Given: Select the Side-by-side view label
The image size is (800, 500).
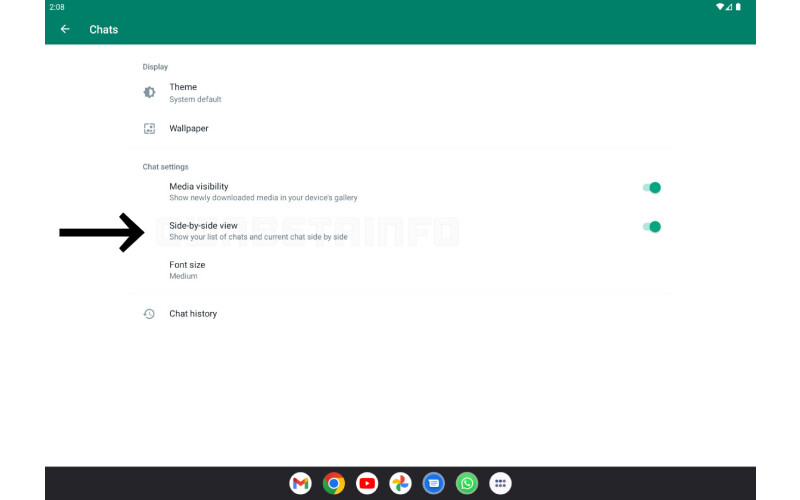Looking at the screenshot, I should 203,226.
